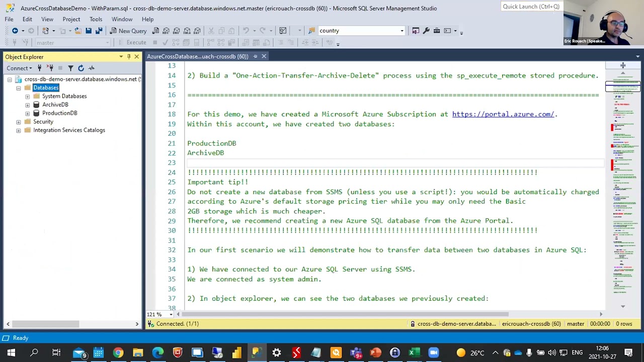
Task: Click the Save All icon
Action: coord(99,31)
